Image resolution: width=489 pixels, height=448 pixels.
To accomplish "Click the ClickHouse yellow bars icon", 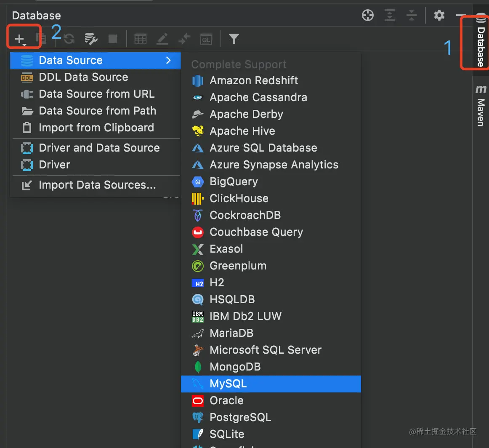I will click(198, 198).
